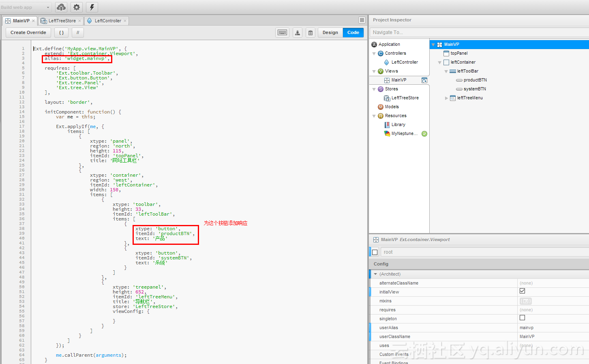The image size is (589, 364).
Task: Select the Application node
Action: [x=389, y=45]
